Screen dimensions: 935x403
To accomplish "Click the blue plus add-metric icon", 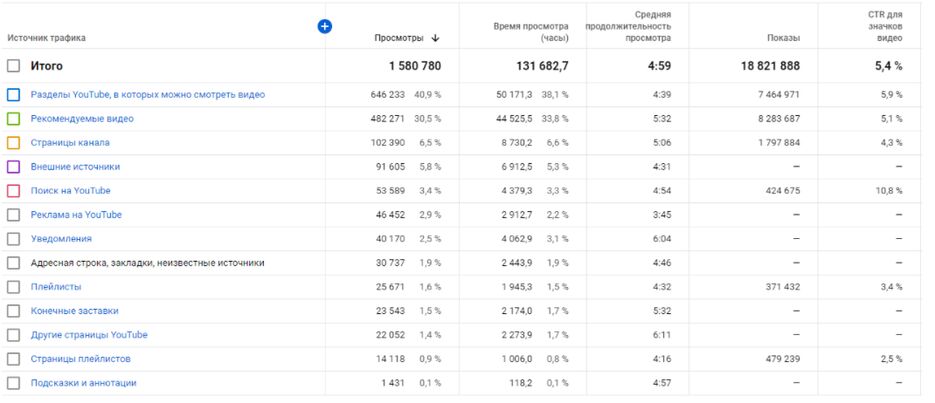I will pos(324,26).
